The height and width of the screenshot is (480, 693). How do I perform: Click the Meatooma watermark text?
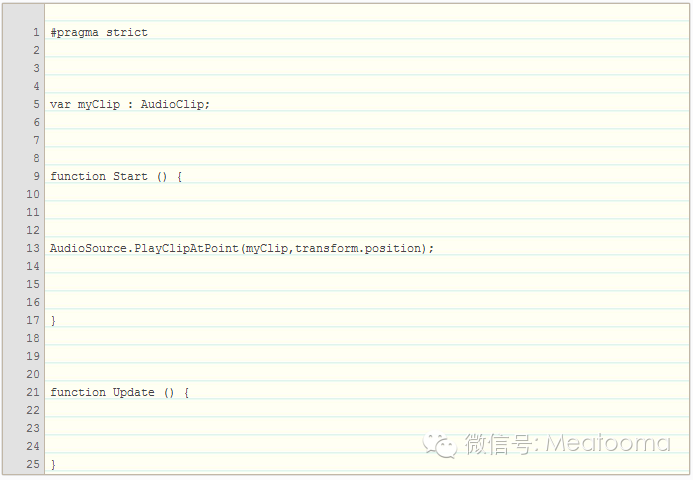pyautogui.click(x=608, y=444)
